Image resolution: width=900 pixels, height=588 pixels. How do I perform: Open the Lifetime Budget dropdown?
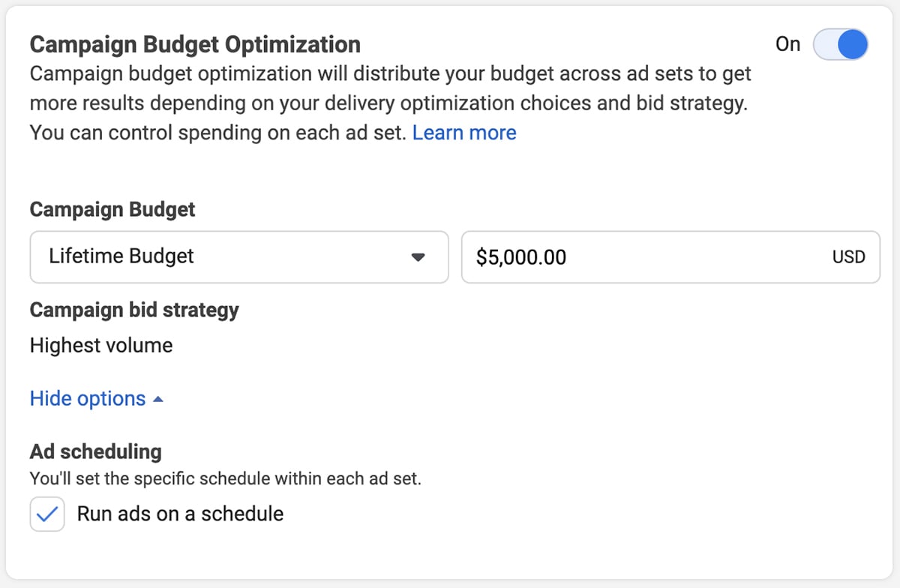[238, 256]
